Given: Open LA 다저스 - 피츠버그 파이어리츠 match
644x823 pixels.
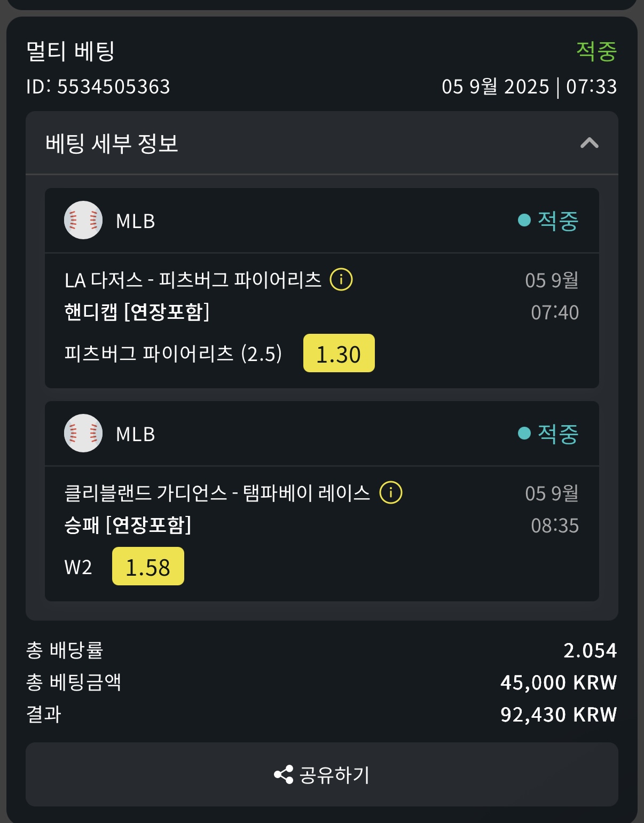Looking at the screenshot, I should click(x=193, y=280).
